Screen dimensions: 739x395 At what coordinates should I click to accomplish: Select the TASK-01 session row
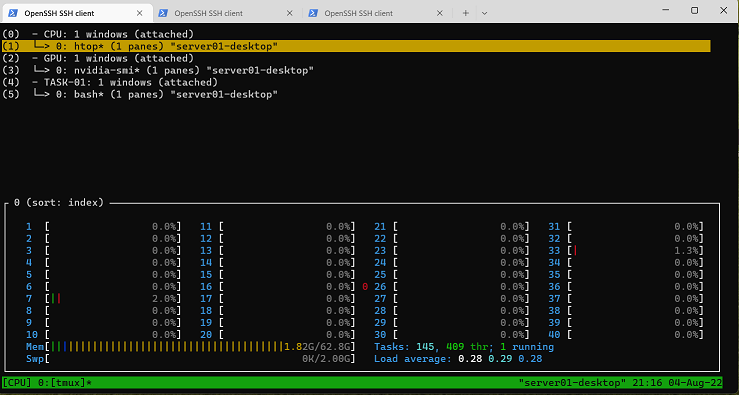(x=110, y=82)
